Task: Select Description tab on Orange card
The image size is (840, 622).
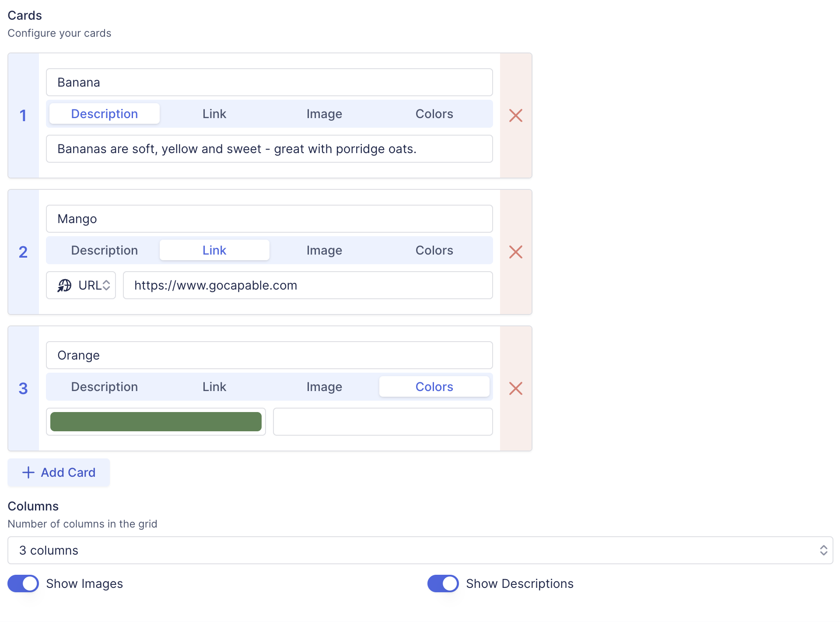Action: (x=104, y=387)
